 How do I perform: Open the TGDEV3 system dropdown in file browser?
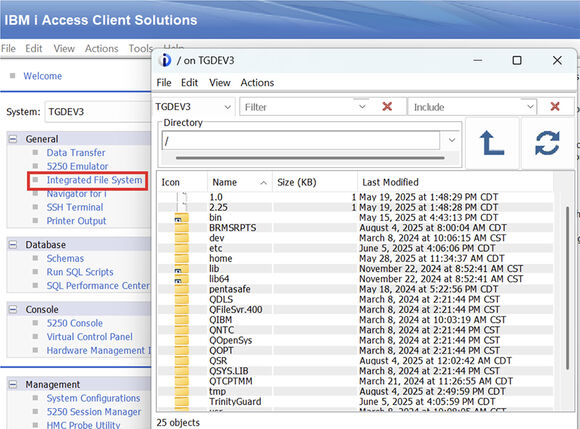tap(193, 107)
